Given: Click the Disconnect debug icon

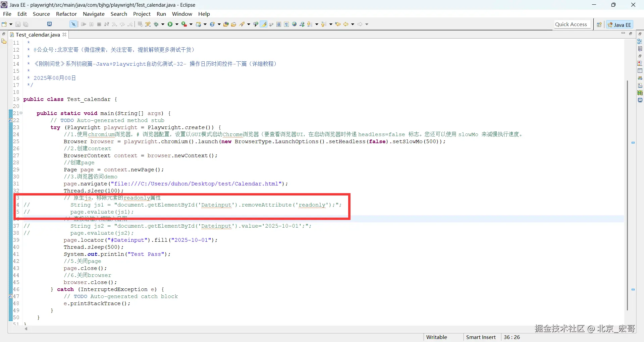Looking at the screenshot, I should click(x=107, y=24).
